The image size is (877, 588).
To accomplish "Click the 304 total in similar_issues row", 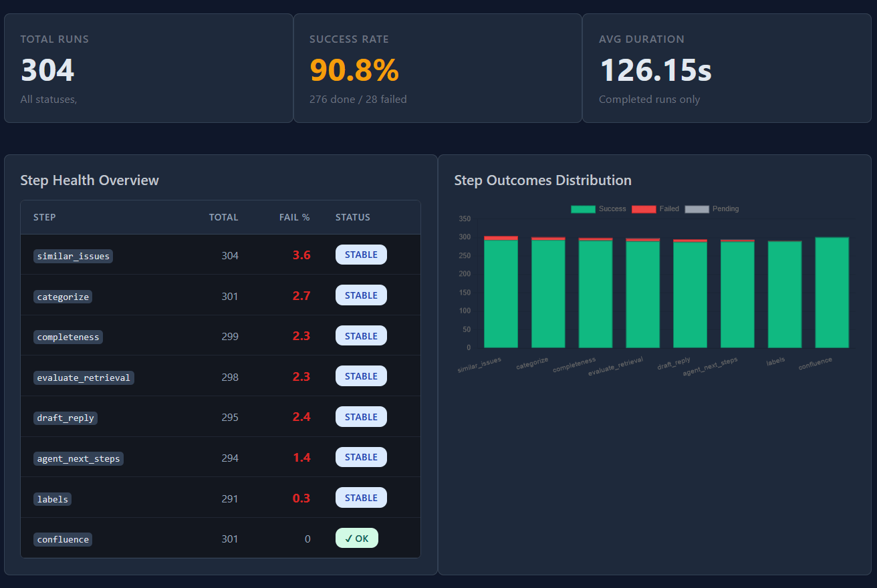I will 230,255.
